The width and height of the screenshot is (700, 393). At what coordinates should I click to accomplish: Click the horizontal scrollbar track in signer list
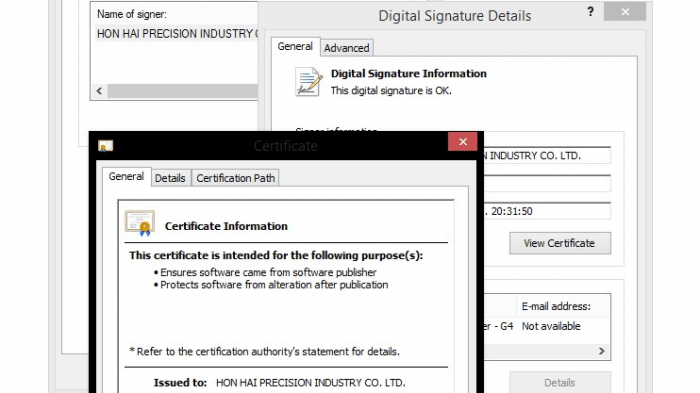(183, 91)
